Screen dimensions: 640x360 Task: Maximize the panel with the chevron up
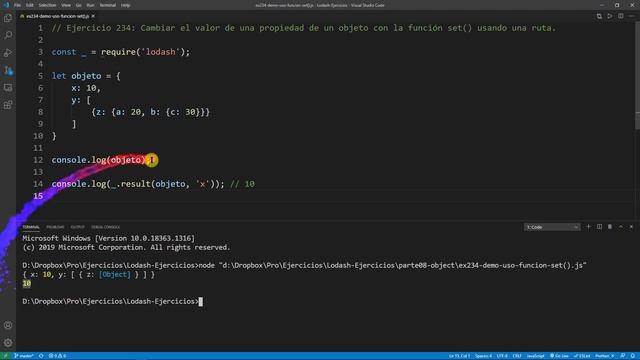coord(620,227)
